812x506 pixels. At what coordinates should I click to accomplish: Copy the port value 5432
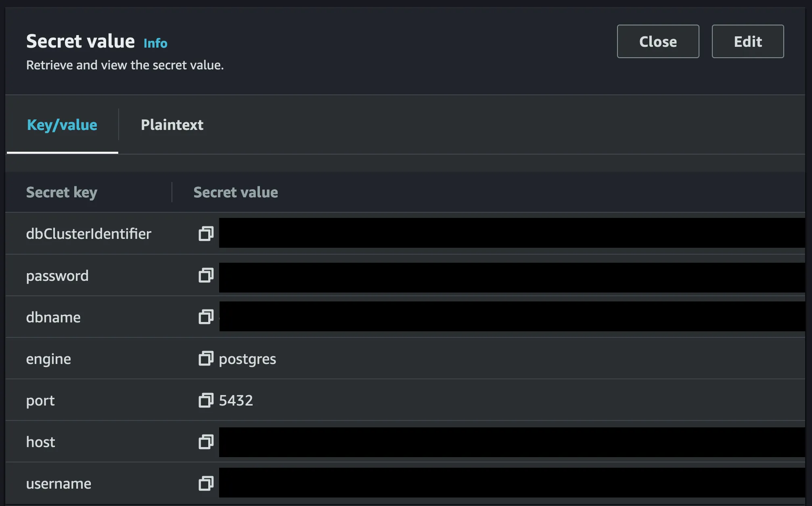coord(206,400)
